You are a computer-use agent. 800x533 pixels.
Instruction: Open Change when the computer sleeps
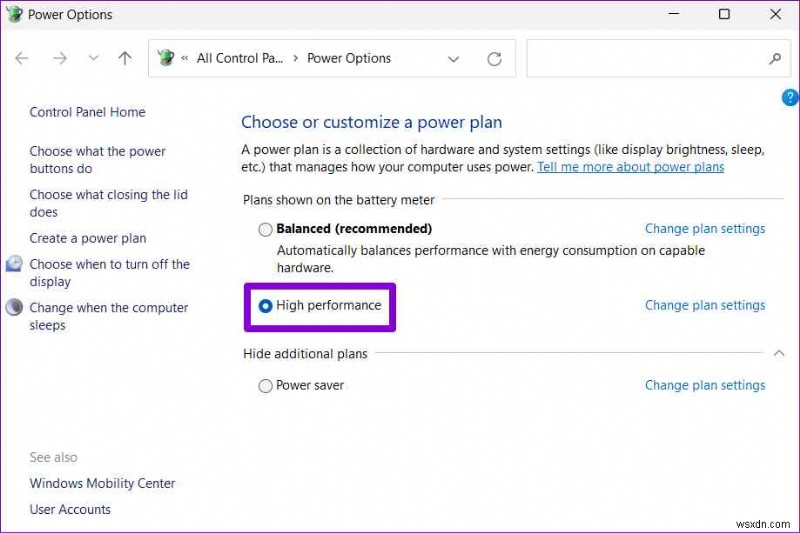(x=109, y=316)
